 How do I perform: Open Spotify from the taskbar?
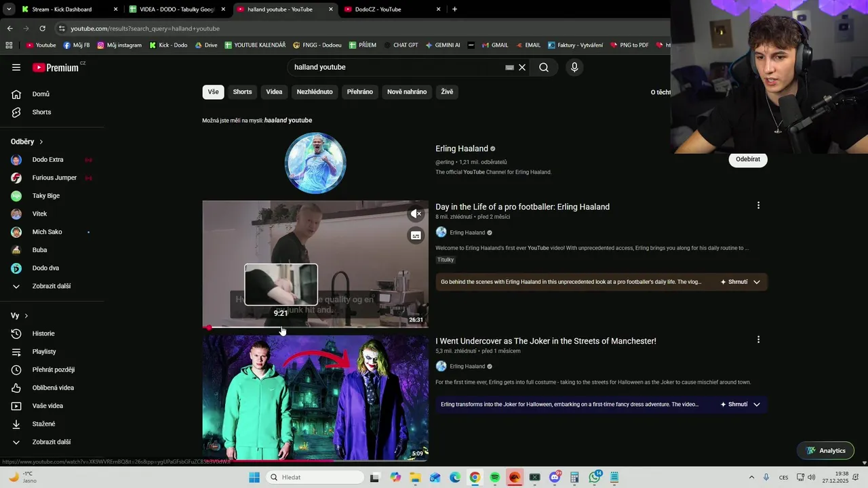495,477
